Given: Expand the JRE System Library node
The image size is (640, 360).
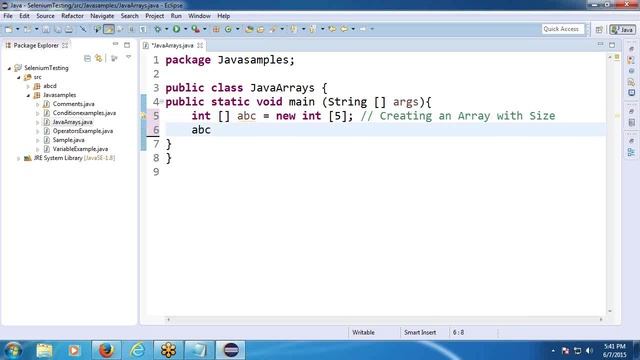Looking at the screenshot, I should point(19,158).
